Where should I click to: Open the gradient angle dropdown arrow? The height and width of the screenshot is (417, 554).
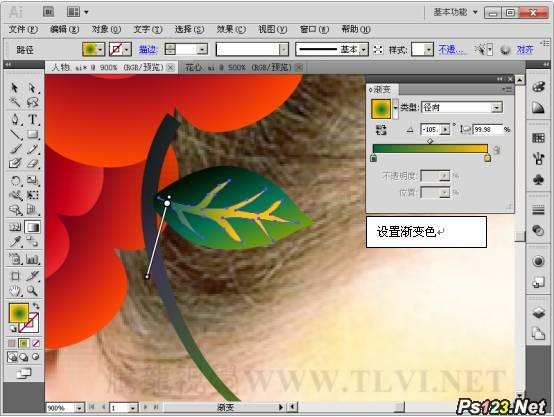[446, 130]
